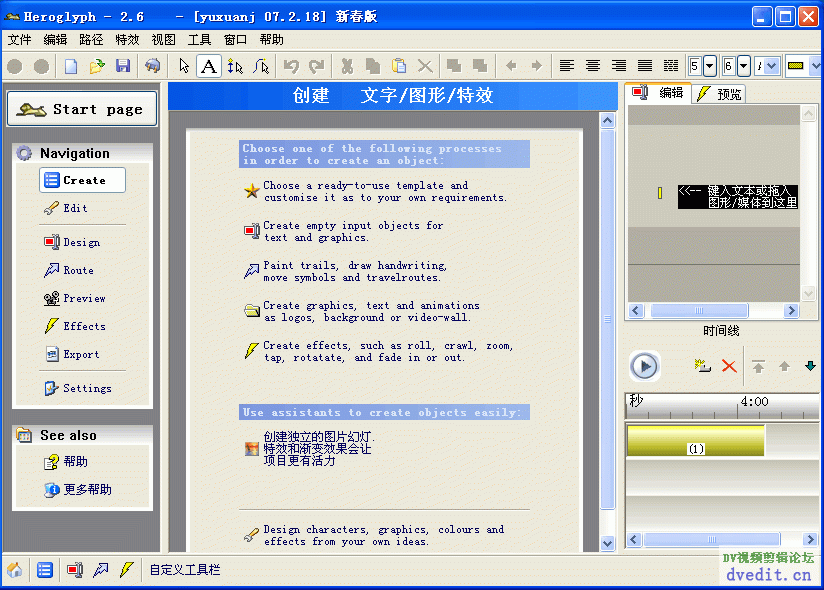
Task: Activate the text tool 'A'
Action: point(209,66)
